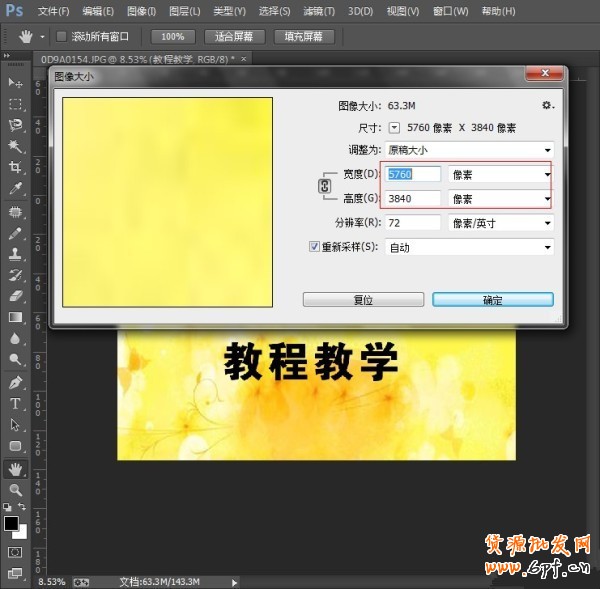Image resolution: width=600 pixels, height=589 pixels.
Task: Open the 调整为 preset dropdown
Action: pyautogui.click(x=469, y=150)
